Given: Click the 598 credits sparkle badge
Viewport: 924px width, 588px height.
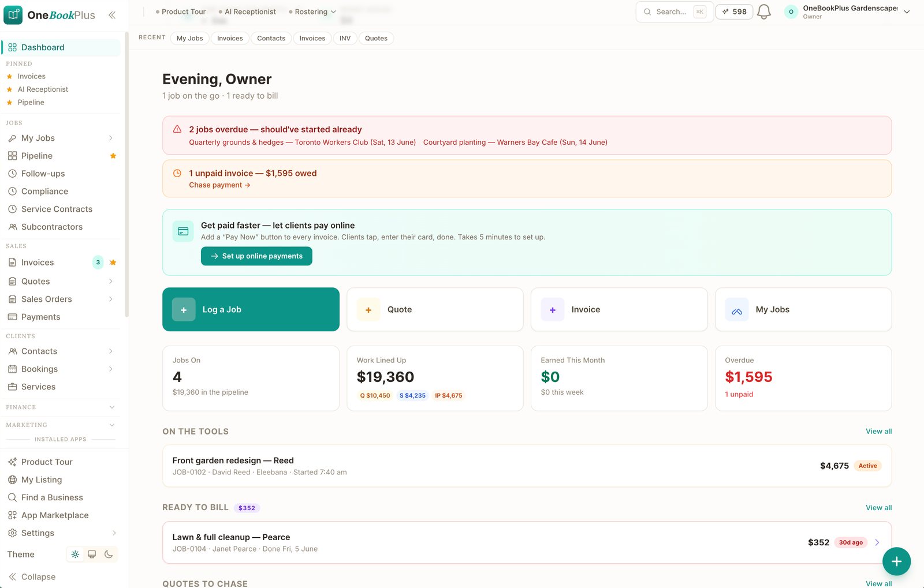Looking at the screenshot, I should [734, 12].
